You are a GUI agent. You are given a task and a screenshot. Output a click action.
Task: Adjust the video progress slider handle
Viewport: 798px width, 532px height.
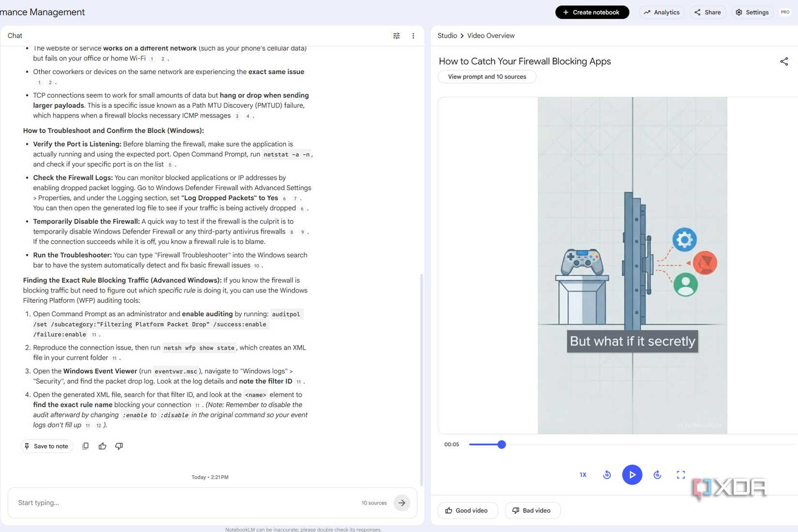tap(502, 444)
